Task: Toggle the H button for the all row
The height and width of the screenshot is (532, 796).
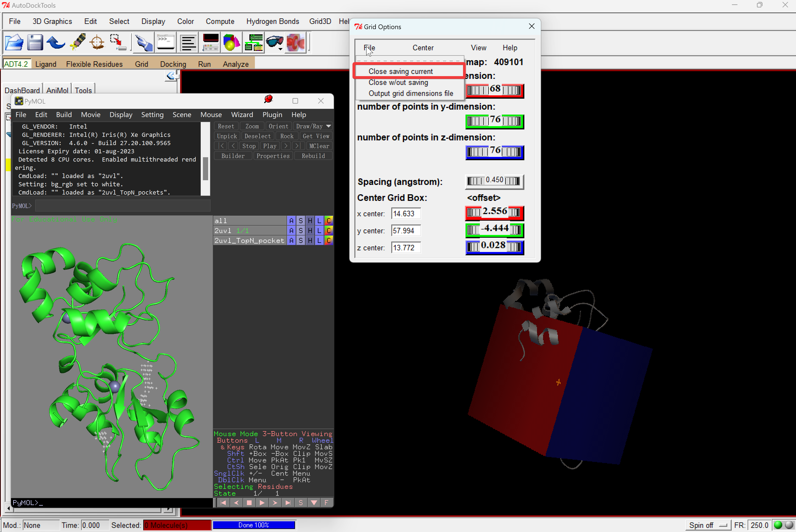Action: (310, 221)
